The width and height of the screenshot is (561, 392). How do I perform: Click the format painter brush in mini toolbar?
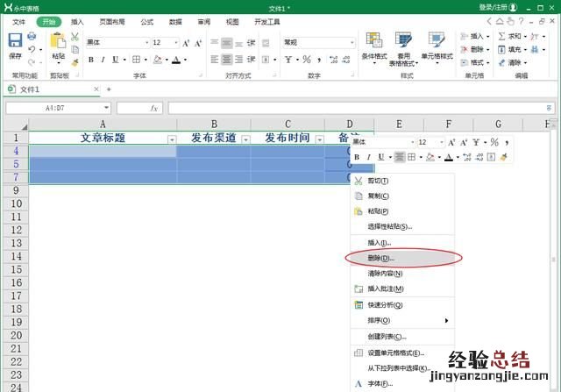tap(503, 157)
